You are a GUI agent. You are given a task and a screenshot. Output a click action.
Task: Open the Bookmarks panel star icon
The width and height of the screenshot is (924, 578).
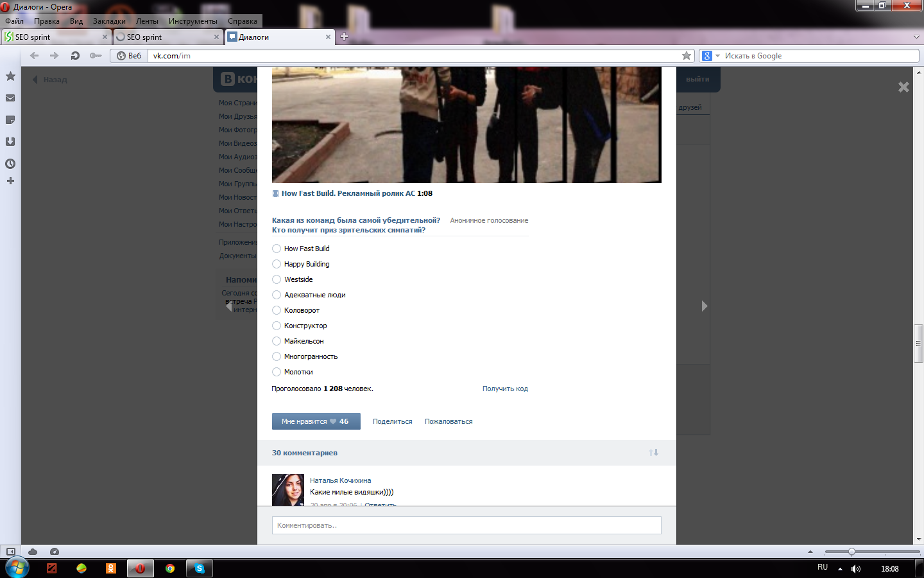[x=10, y=76]
